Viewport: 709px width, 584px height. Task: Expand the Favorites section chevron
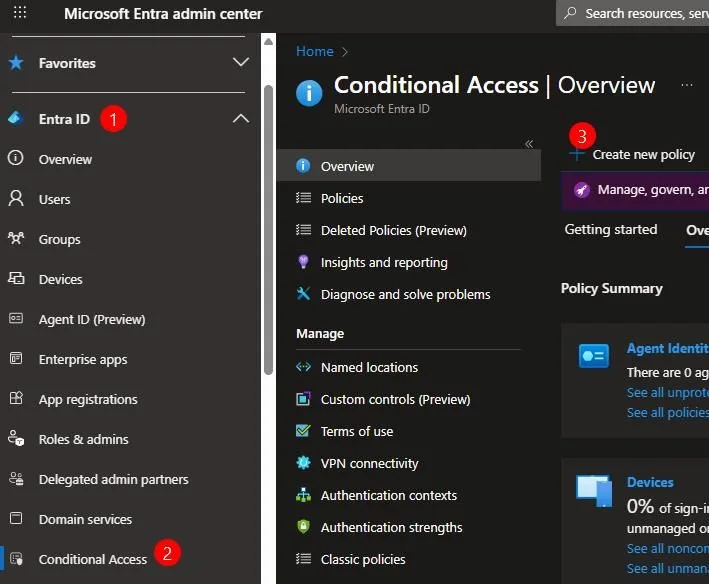(x=241, y=62)
